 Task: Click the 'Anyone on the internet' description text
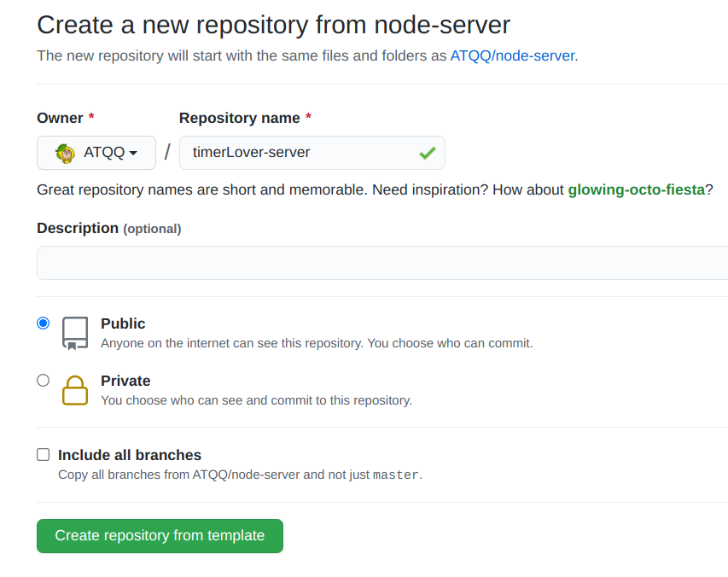(x=317, y=343)
